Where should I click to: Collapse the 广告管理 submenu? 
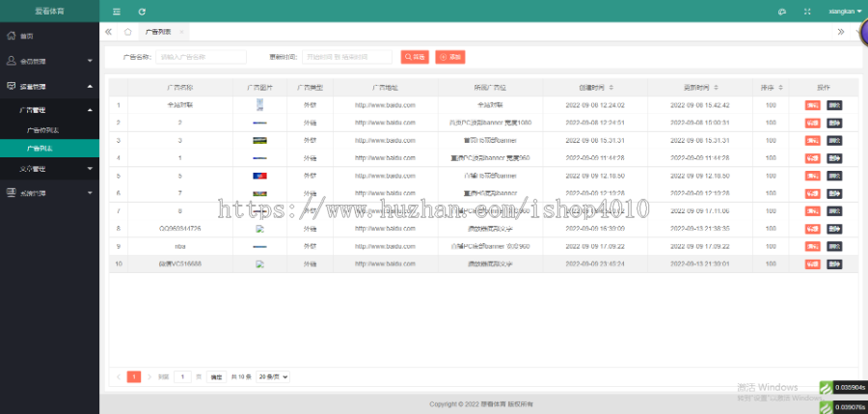pyautogui.click(x=49, y=110)
